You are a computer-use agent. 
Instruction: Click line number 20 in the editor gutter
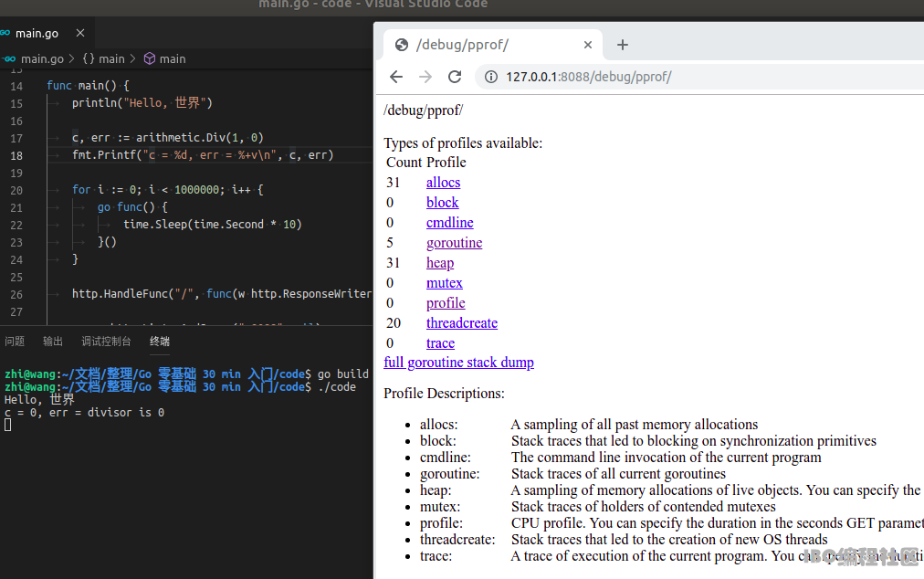click(x=16, y=191)
